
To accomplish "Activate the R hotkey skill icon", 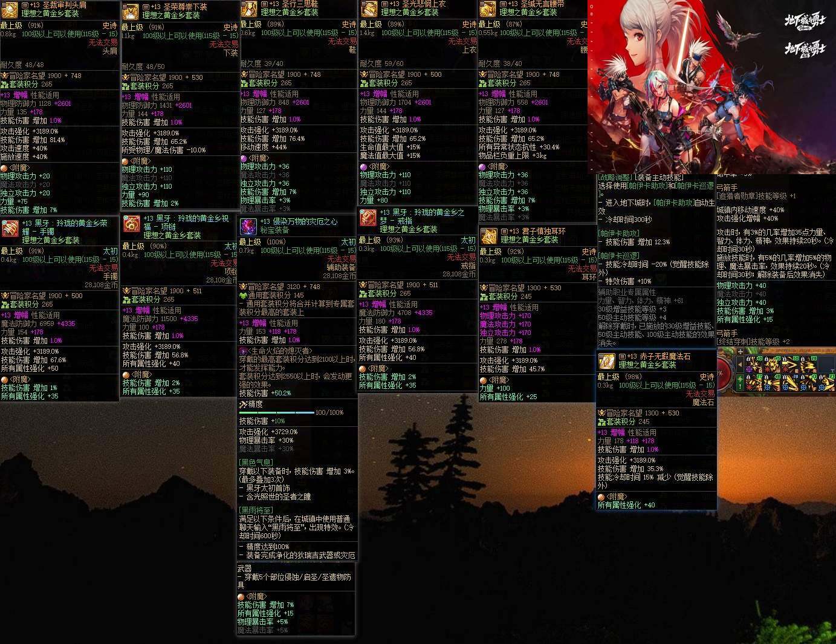I will pos(808,365).
